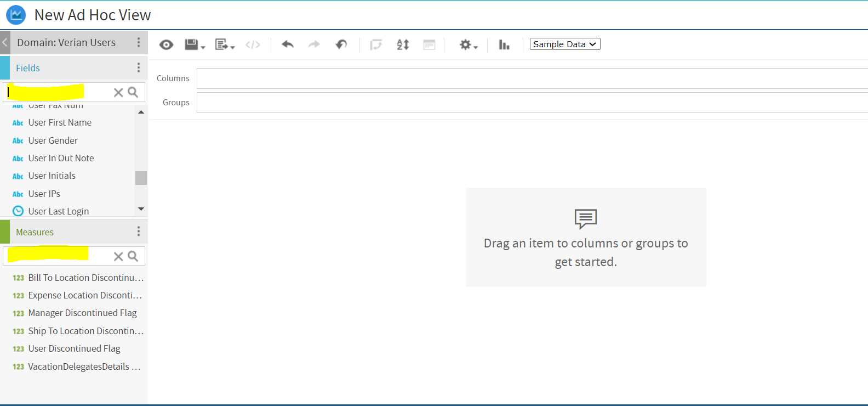This screenshot has width=868, height=406.
Task: Select the User First Name field
Action: coord(60,122)
